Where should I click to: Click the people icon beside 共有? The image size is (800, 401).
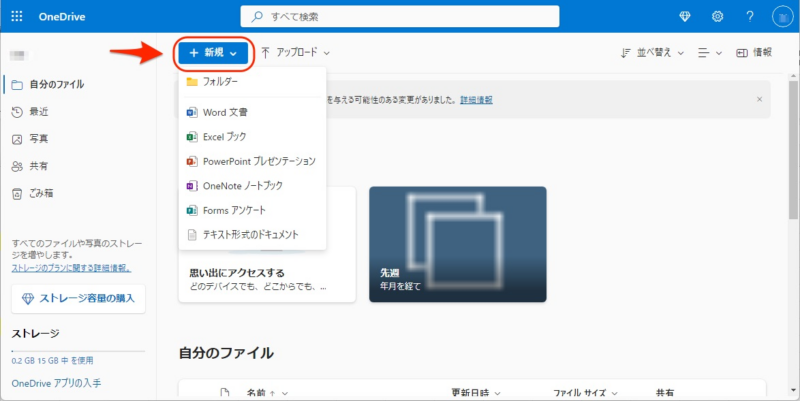pyautogui.click(x=17, y=166)
